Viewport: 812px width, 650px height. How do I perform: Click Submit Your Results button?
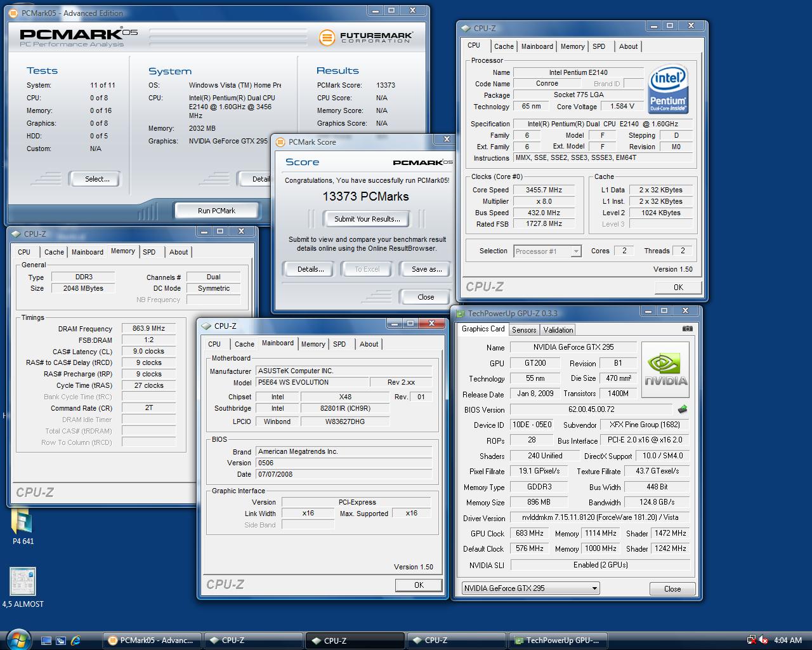pos(367,219)
